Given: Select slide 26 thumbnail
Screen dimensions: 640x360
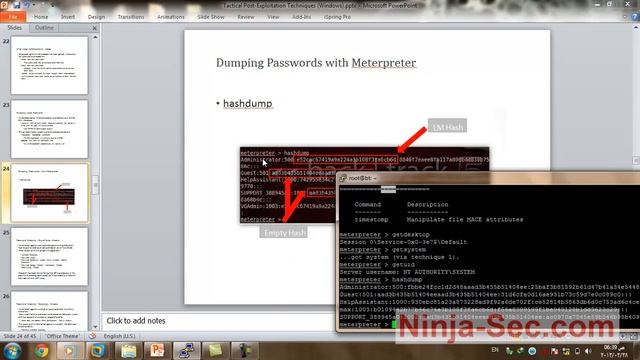Looking at the screenshot, I should [49, 311].
